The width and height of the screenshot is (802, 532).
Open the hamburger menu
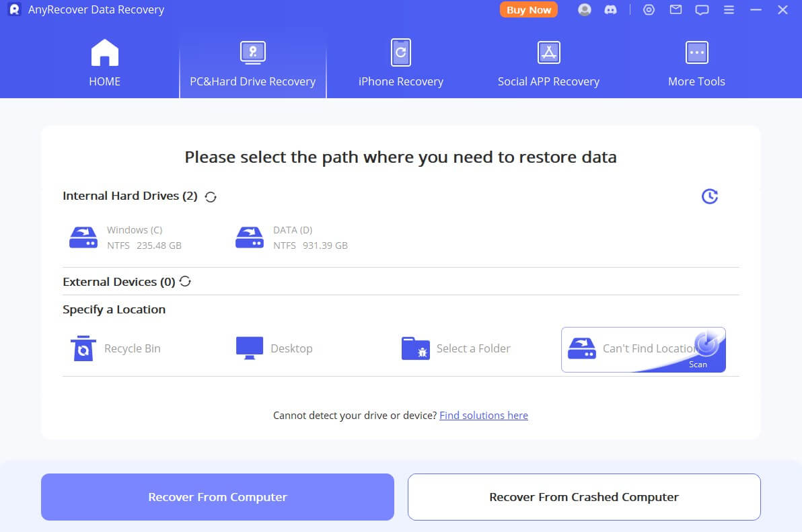point(729,10)
